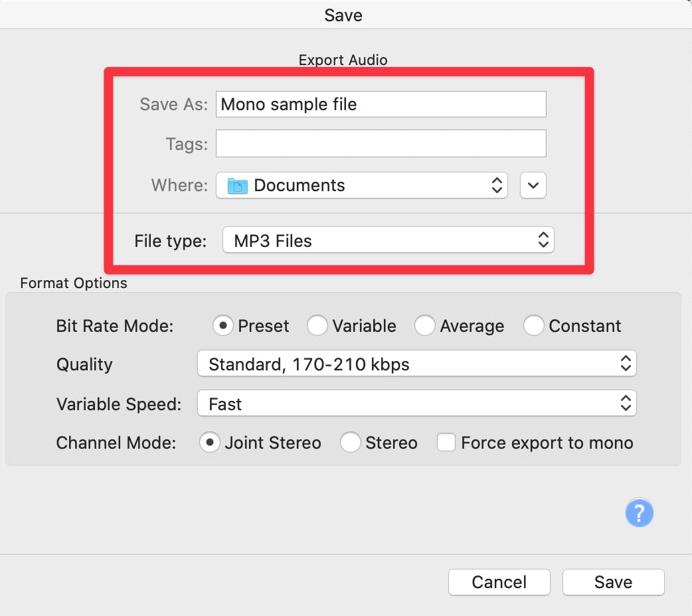Click the Documents folder icon in Where field
Image resolution: width=692 pixels, height=616 pixels.
click(x=240, y=185)
